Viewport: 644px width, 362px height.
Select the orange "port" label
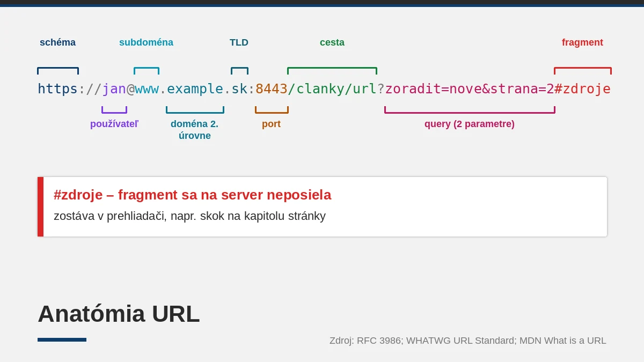[x=271, y=124]
